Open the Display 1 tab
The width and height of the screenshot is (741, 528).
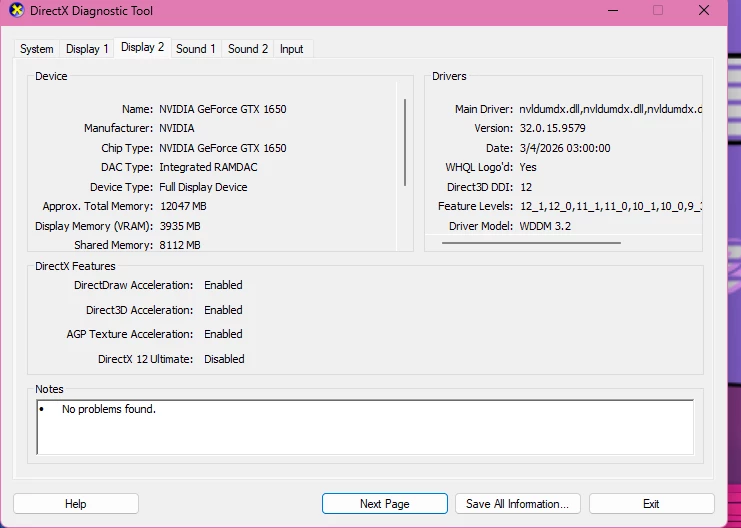[87, 49]
